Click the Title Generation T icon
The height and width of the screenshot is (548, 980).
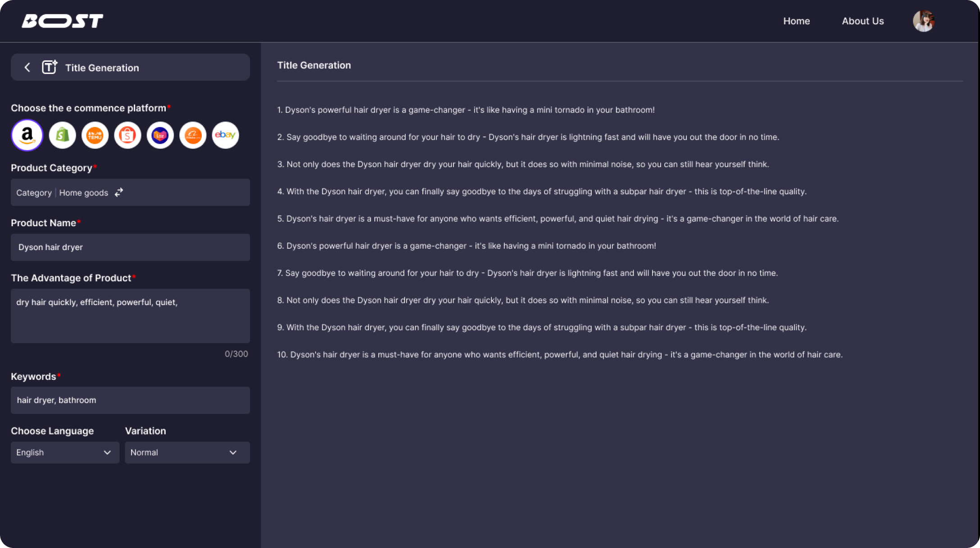[50, 67]
